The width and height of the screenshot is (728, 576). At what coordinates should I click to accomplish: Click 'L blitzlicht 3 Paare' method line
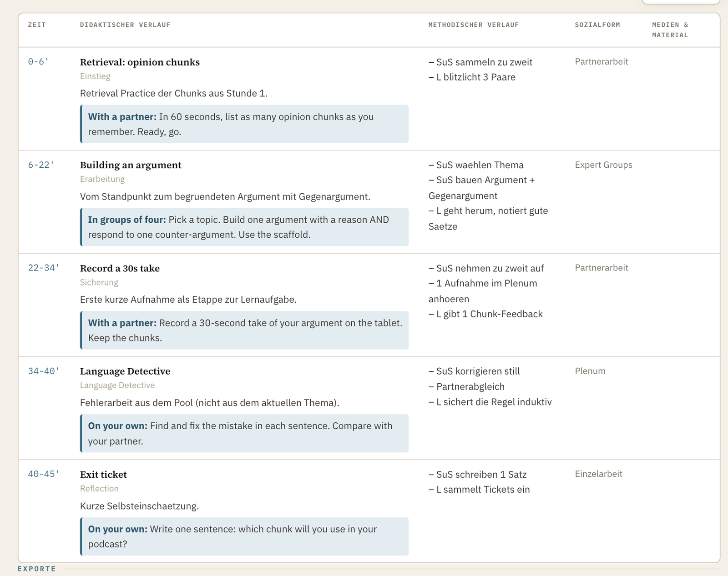tap(472, 77)
